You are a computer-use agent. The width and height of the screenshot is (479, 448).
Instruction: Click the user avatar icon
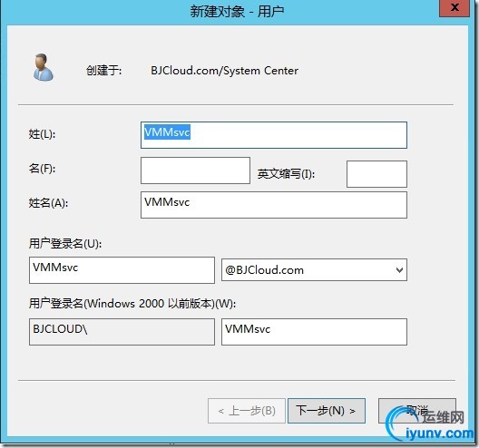pyautogui.click(x=43, y=68)
